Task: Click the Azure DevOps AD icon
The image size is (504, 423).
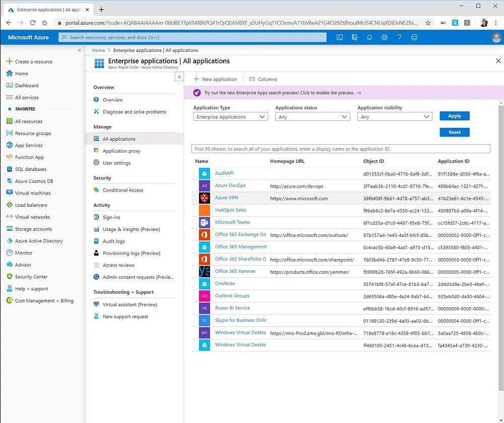Action: [x=205, y=186]
